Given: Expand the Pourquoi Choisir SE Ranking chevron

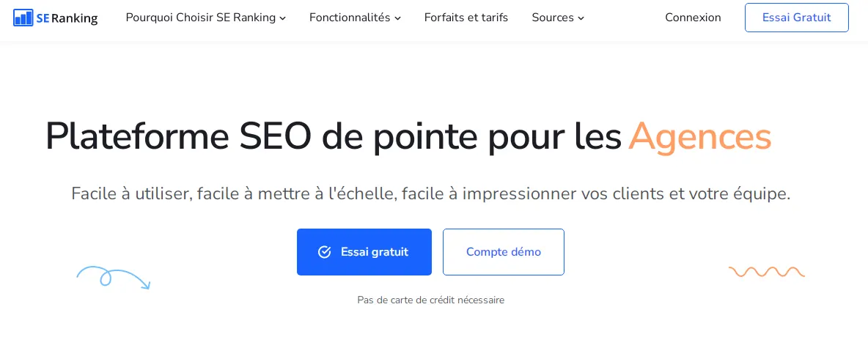Looking at the screenshot, I should (x=283, y=18).
